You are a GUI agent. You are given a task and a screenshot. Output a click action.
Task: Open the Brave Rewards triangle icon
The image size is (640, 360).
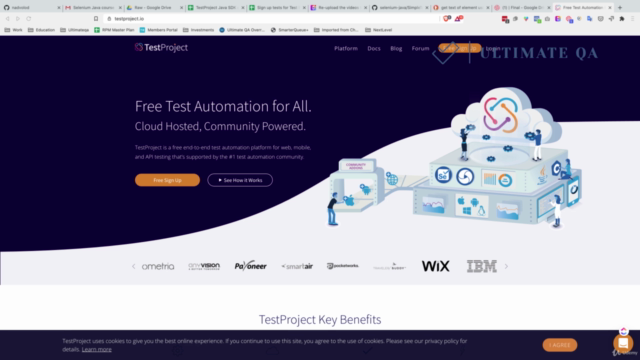click(x=458, y=18)
